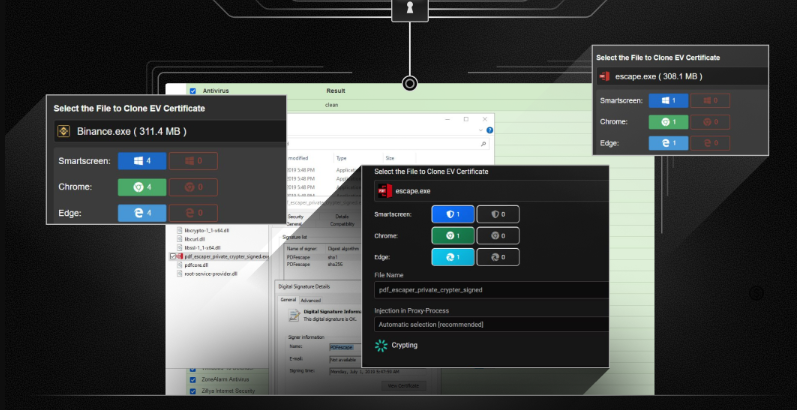
Task: Open Advanced tab in Digital Signature Details
Action: 310,300
